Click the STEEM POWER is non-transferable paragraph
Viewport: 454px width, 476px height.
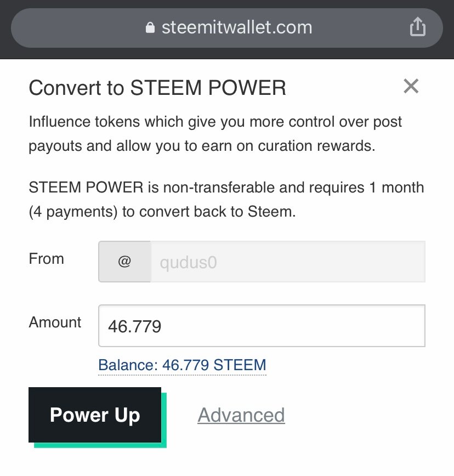(x=226, y=200)
